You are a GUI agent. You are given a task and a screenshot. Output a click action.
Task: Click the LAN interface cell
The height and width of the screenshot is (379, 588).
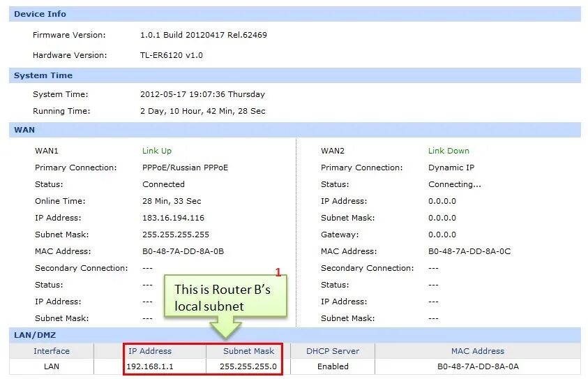[52, 366]
